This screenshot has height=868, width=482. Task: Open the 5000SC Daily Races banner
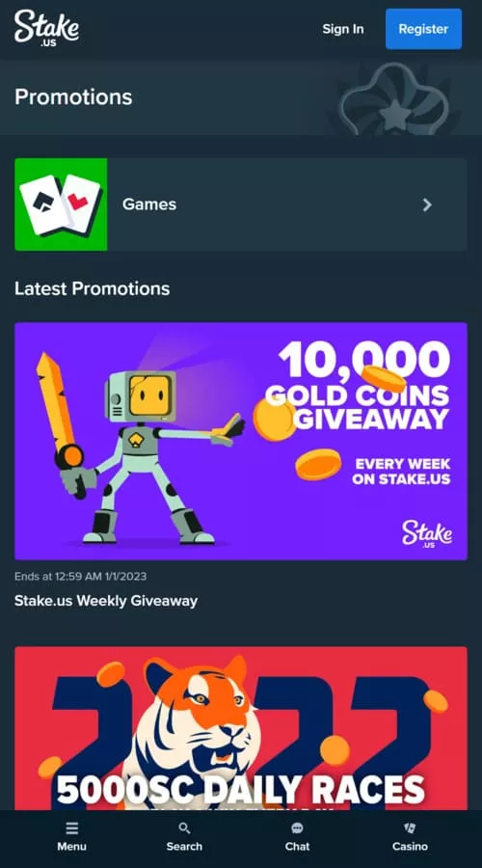point(241,728)
